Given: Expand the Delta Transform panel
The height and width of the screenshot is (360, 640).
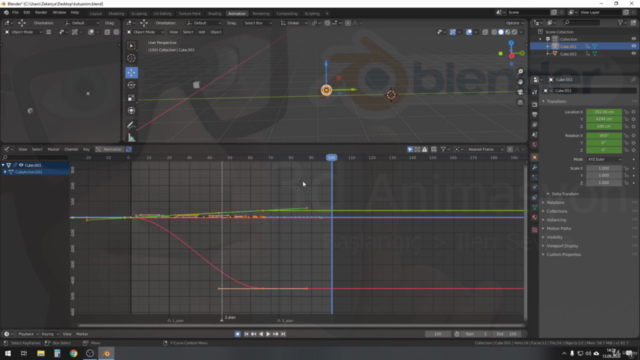Looking at the screenshot, I should pyautogui.click(x=565, y=194).
